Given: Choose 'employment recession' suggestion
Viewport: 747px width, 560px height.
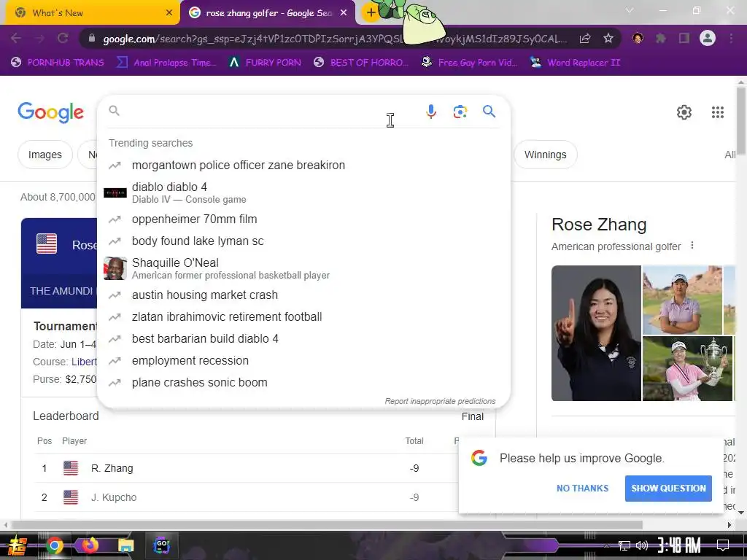Looking at the screenshot, I should [x=303, y=360].
